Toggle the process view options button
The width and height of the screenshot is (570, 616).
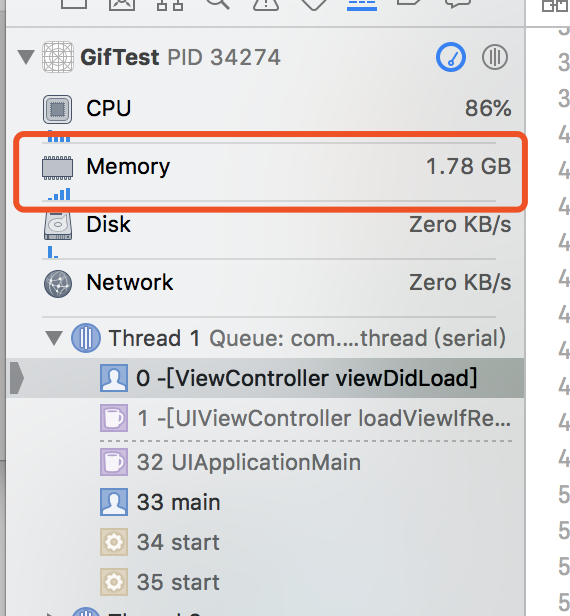click(495, 57)
